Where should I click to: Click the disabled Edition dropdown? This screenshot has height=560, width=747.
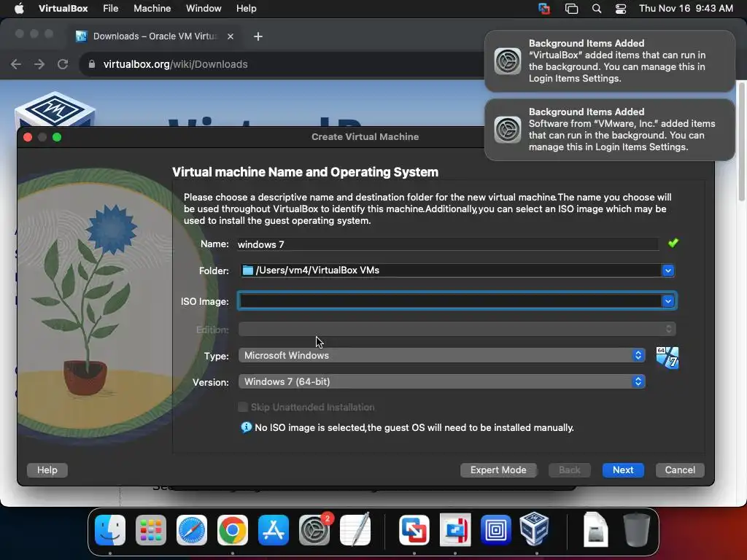click(x=457, y=329)
